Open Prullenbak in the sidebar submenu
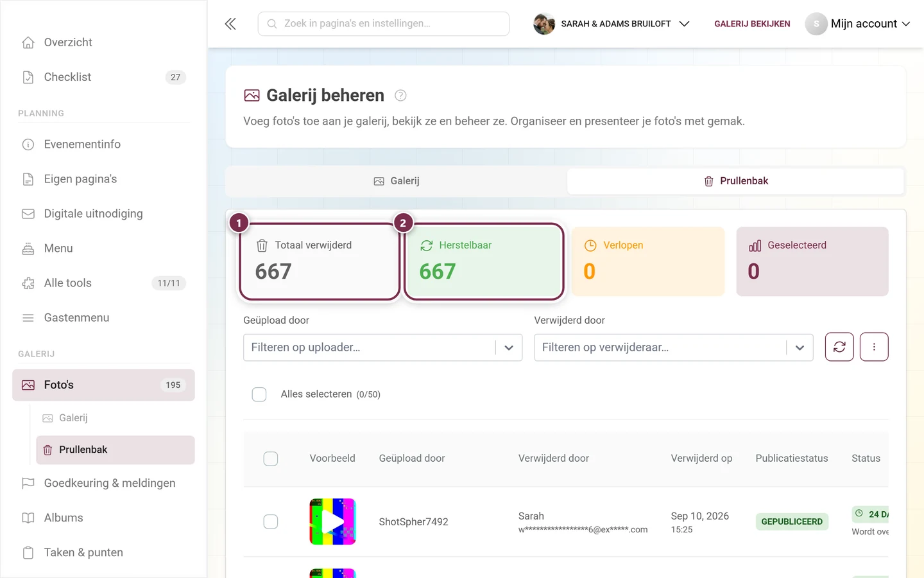The width and height of the screenshot is (924, 578). click(x=116, y=450)
